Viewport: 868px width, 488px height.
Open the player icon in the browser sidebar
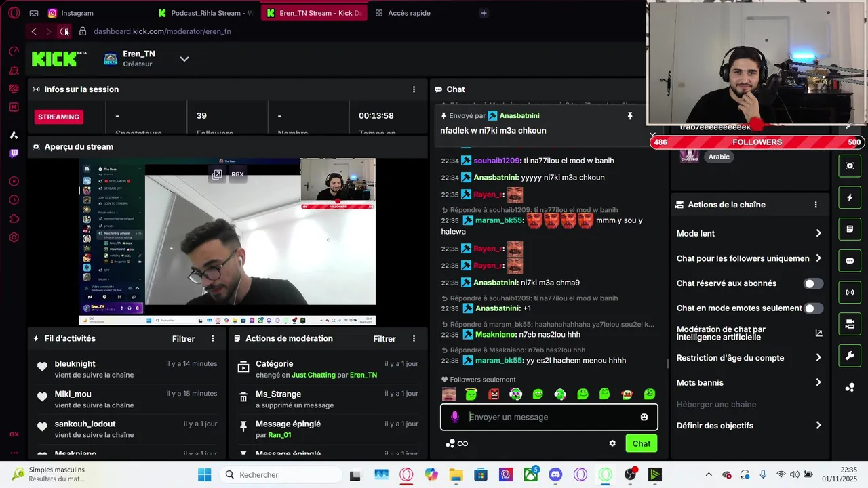[x=14, y=181]
